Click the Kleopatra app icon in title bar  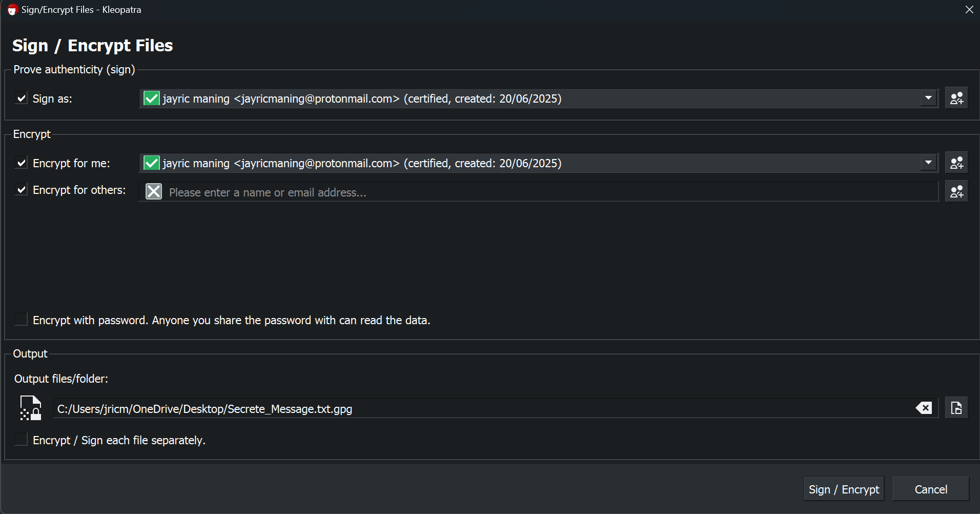(12, 10)
